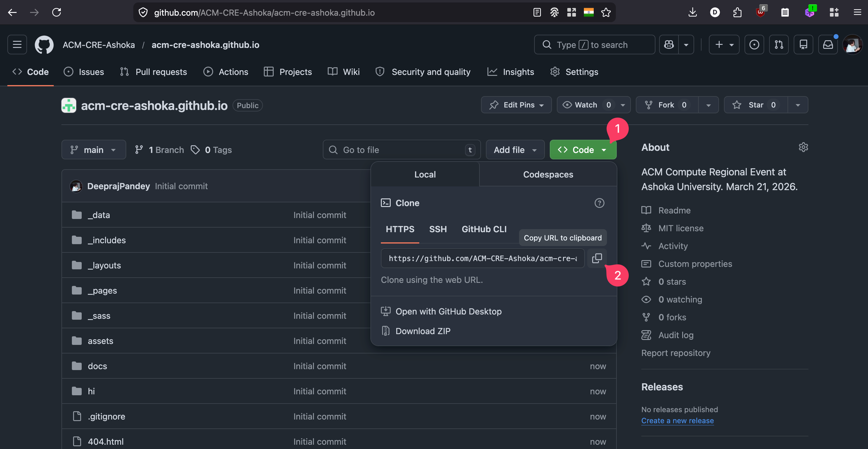Viewport: 868px width, 449px height.
Task: Star the repository
Action: (x=756, y=105)
